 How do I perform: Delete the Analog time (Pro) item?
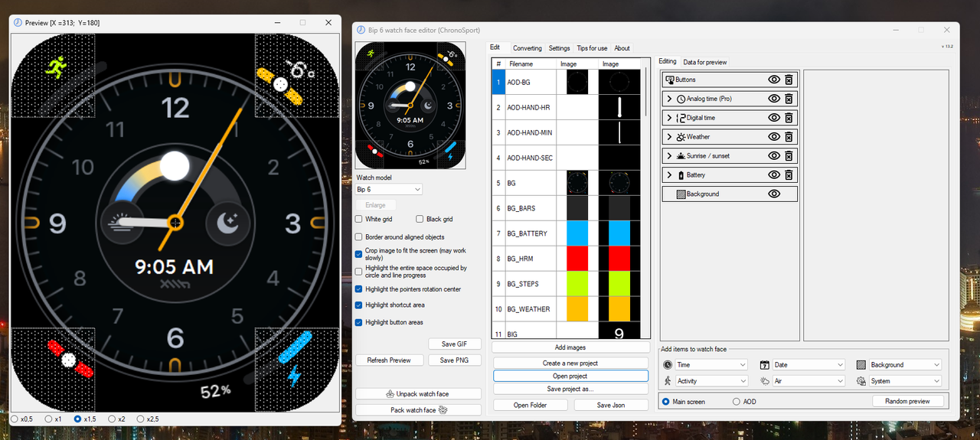(x=789, y=99)
